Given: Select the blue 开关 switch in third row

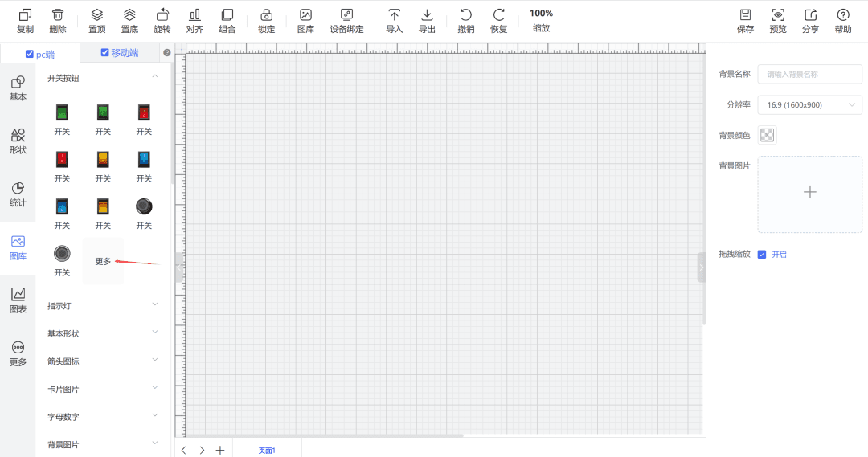Looking at the screenshot, I should 62,206.
